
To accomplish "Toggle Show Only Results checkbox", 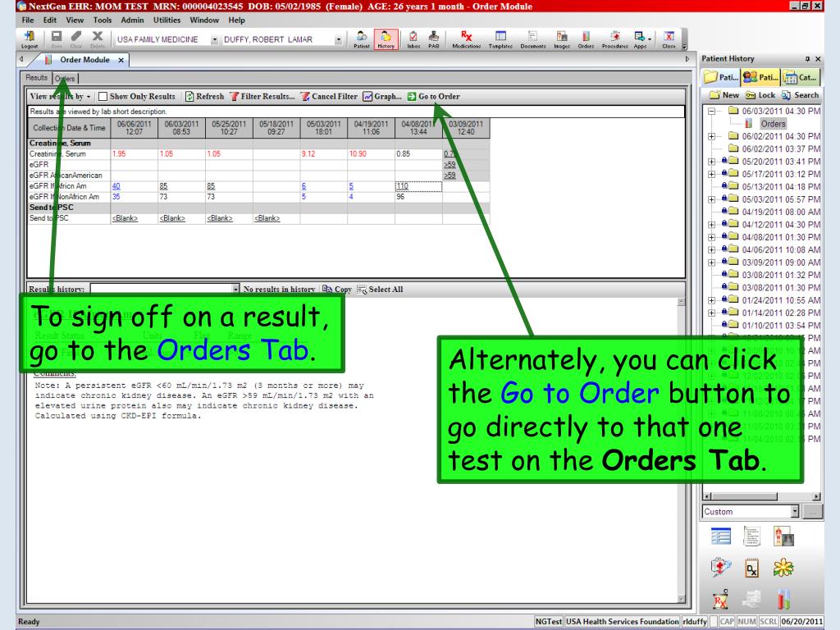I will point(103,97).
